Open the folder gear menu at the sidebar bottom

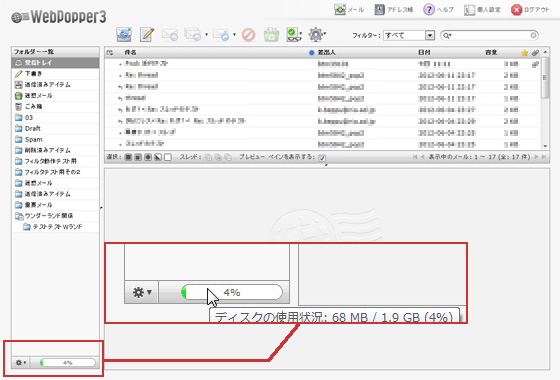click(x=21, y=362)
